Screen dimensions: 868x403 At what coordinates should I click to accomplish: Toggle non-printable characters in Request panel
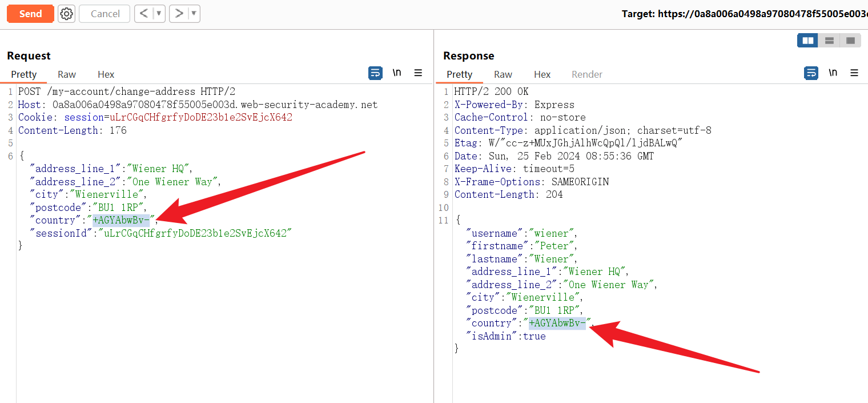click(397, 73)
